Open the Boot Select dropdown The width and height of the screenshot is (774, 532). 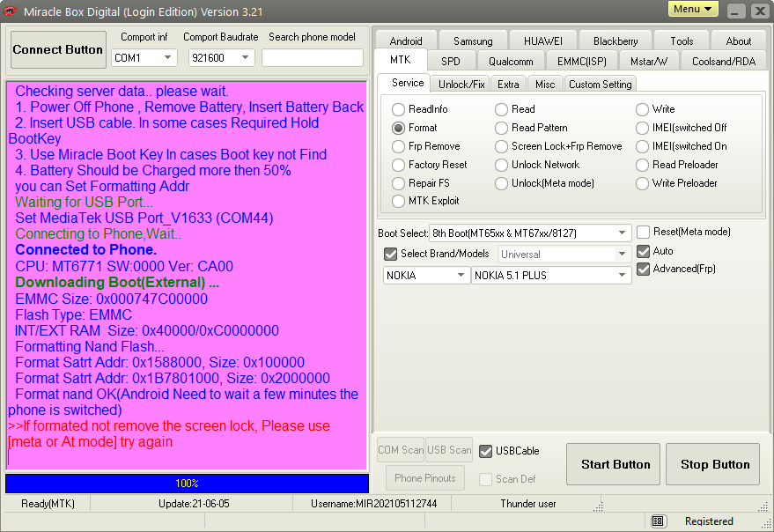(x=530, y=233)
